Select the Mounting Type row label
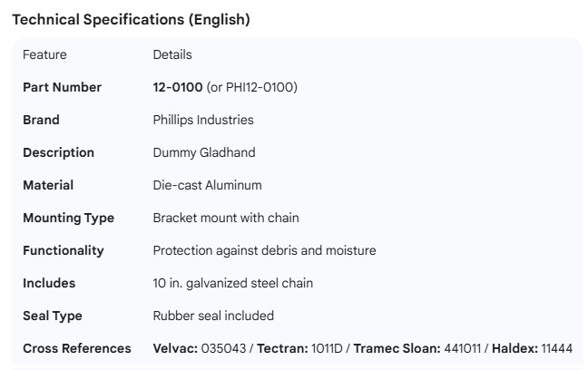The image size is (588, 370). point(68,218)
